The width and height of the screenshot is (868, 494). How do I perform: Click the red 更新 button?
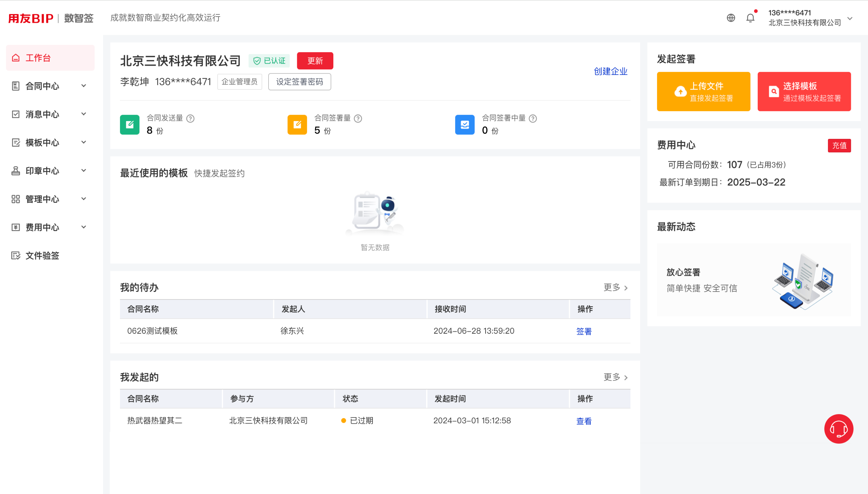coord(315,61)
